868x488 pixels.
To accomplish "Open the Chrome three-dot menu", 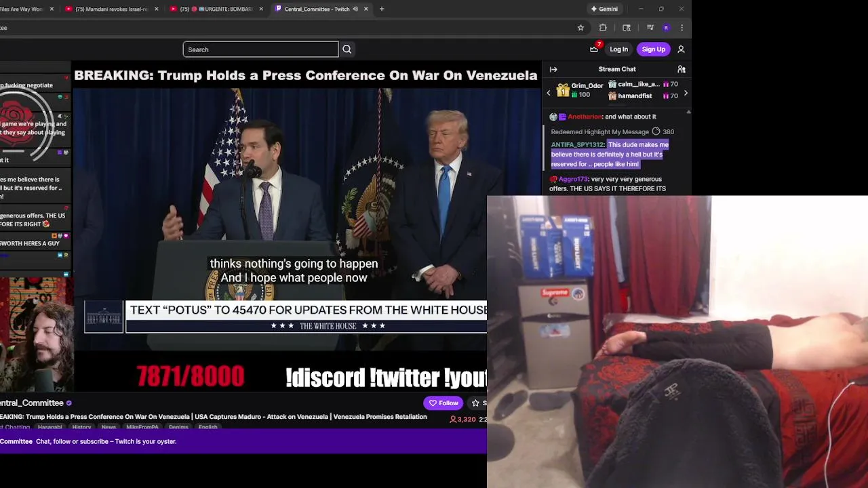I will click(682, 28).
